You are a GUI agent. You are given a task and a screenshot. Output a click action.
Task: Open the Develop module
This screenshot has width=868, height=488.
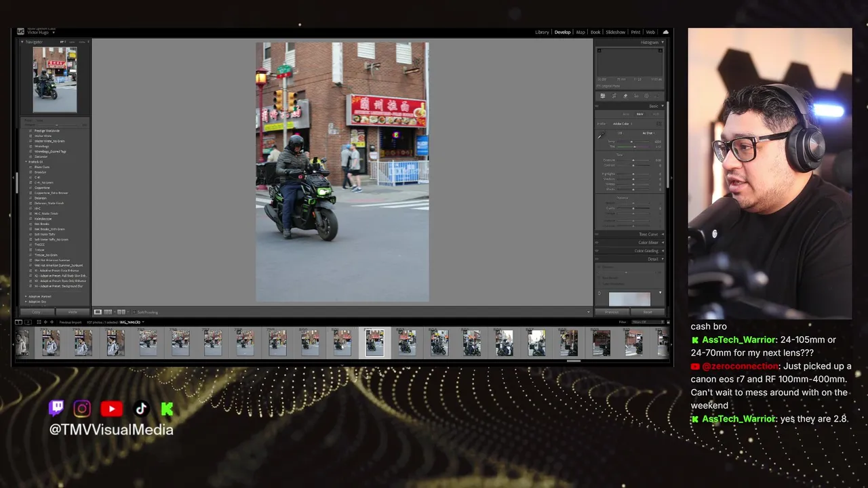click(x=562, y=32)
